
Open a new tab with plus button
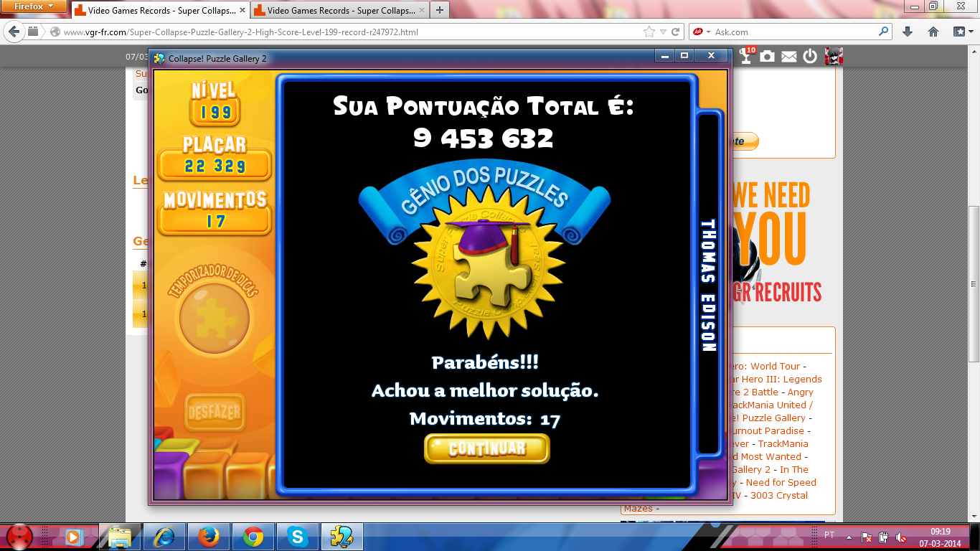click(x=439, y=10)
